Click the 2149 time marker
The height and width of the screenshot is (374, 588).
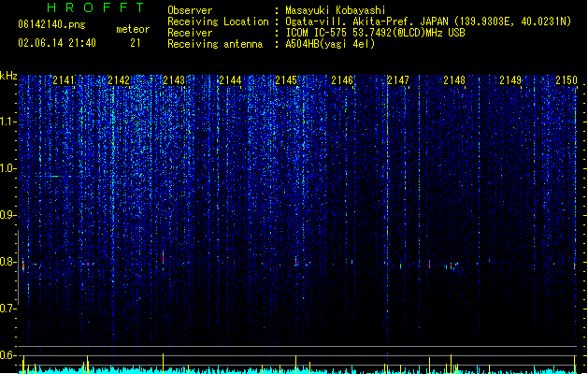pos(510,79)
